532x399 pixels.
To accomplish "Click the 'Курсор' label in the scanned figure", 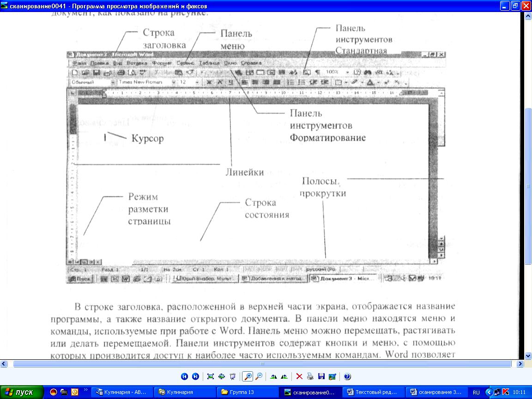I will 148,139.
